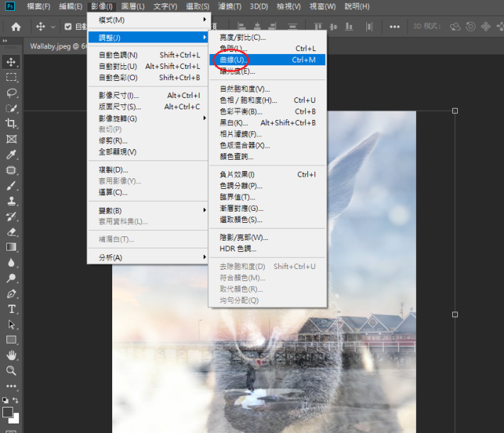The height and width of the screenshot is (433, 504).
Task: Open the 圖層(L) menu
Action: 133,6
